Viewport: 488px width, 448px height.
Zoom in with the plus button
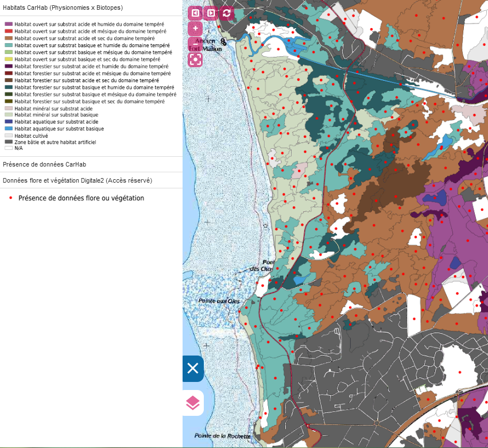click(x=196, y=28)
